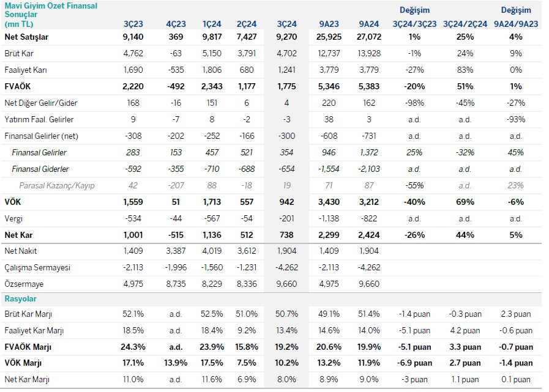Click the Vergi row label
This screenshot has height=392, width=549.
pos(13,218)
